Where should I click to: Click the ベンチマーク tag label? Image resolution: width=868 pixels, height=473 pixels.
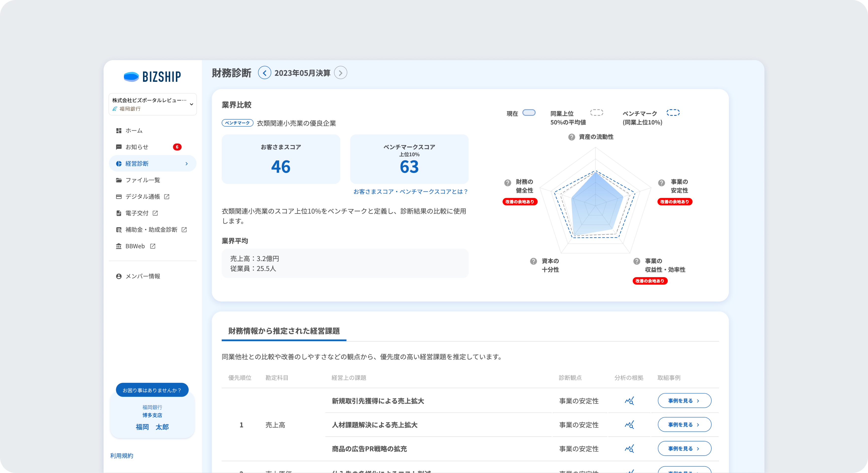click(x=237, y=123)
